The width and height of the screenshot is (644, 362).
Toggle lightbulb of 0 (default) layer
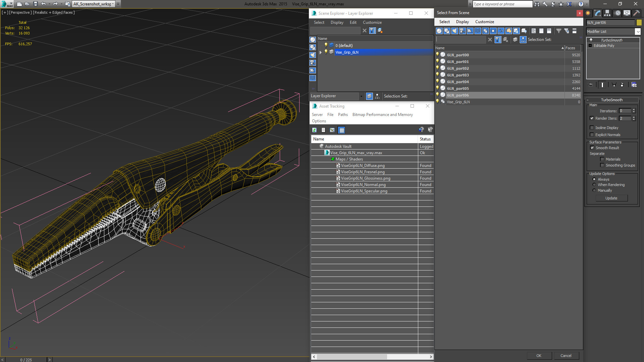[326, 45]
